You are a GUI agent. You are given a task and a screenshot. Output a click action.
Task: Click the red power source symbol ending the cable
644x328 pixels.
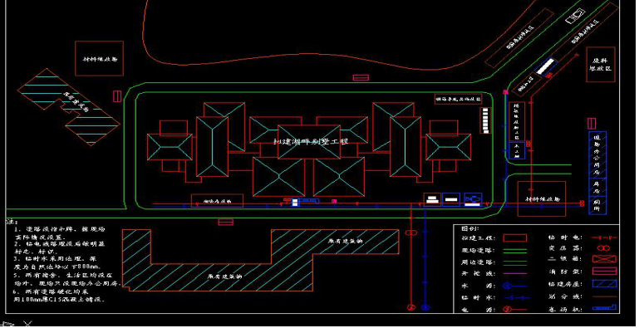[x=411, y=307]
